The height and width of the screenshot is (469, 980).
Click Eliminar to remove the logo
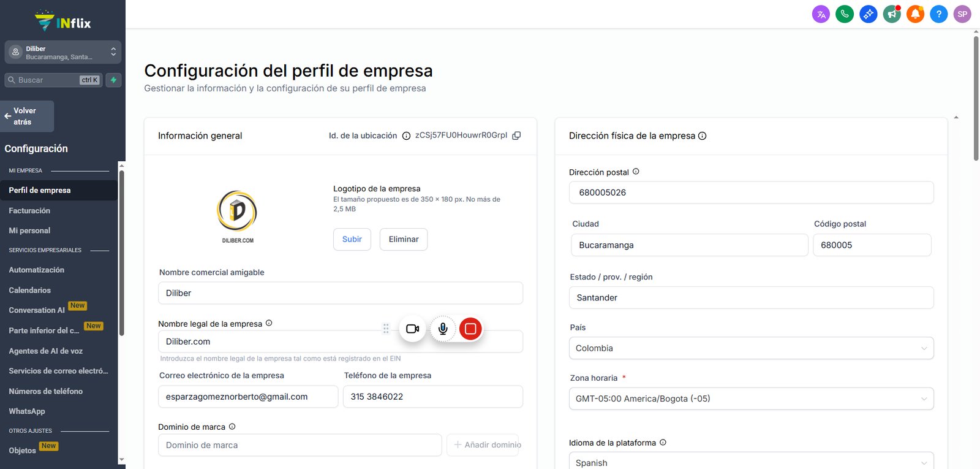404,239
